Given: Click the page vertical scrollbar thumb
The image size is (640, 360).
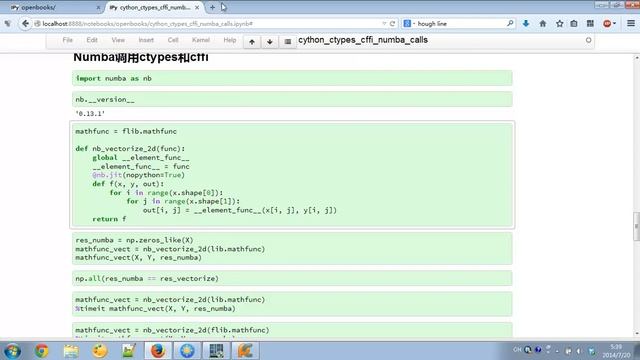Looking at the screenshot, I should click(x=636, y=227).
